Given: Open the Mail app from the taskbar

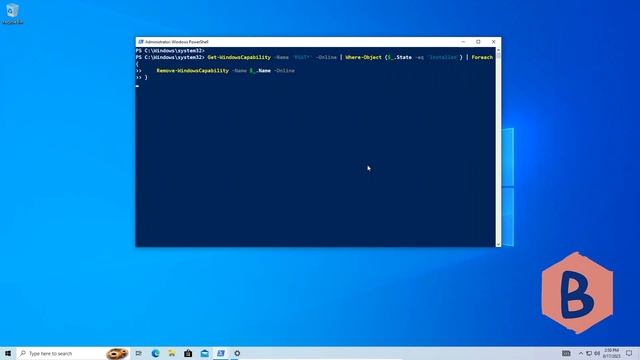Looking at the screenshot, I should 204,353.
